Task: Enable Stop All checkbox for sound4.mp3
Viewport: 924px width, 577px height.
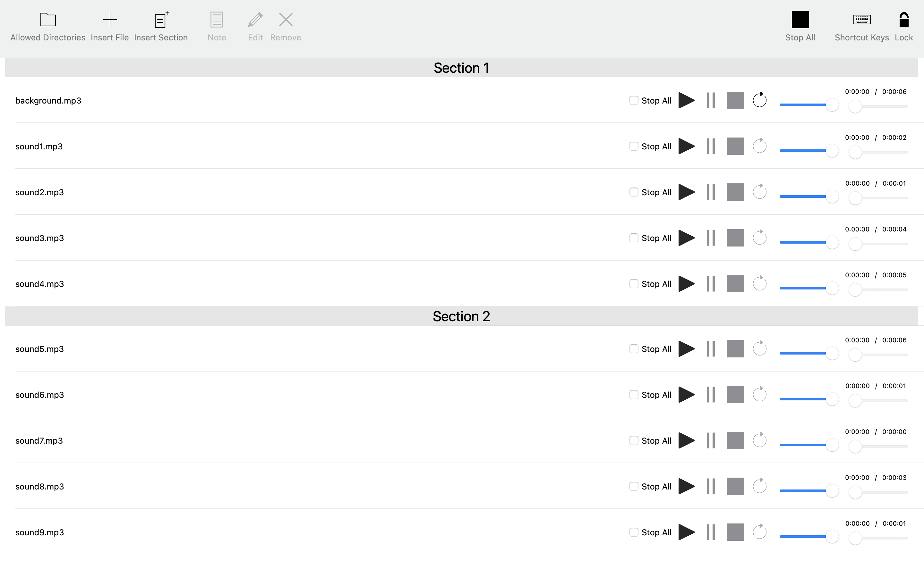Action: pyautogui.click(x=633, y=284)
